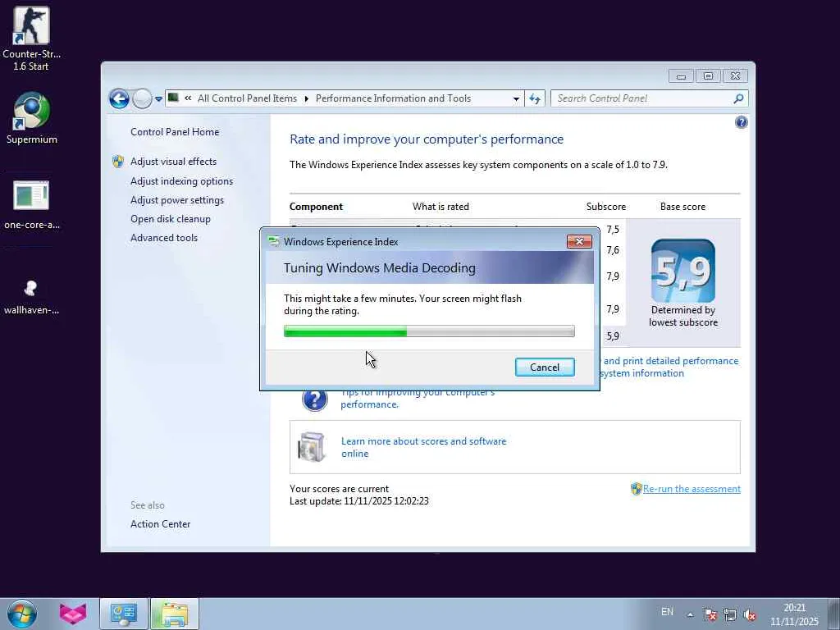Maximize the Control Panel window
The image size is (840, 630).
(708, 76)
